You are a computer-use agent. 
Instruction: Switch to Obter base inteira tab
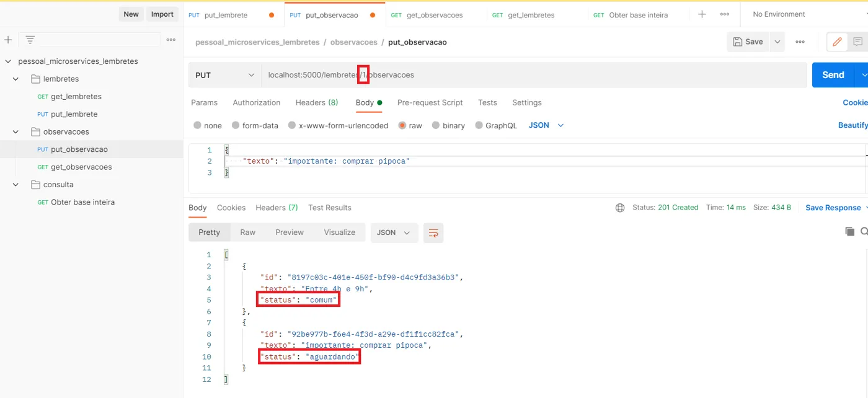(x=637, y=15)
